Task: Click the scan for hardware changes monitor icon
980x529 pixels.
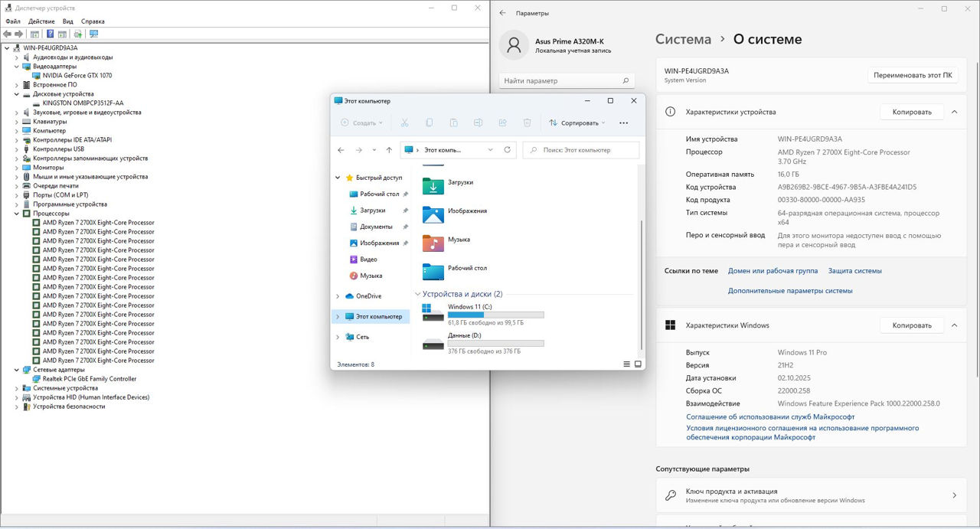Action: [x=93, y=34]
